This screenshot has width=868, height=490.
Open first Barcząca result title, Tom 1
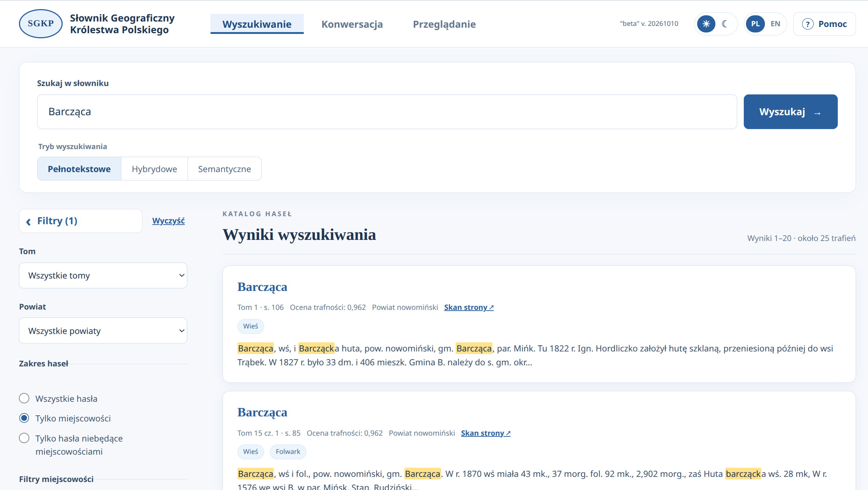pos(262,287)
